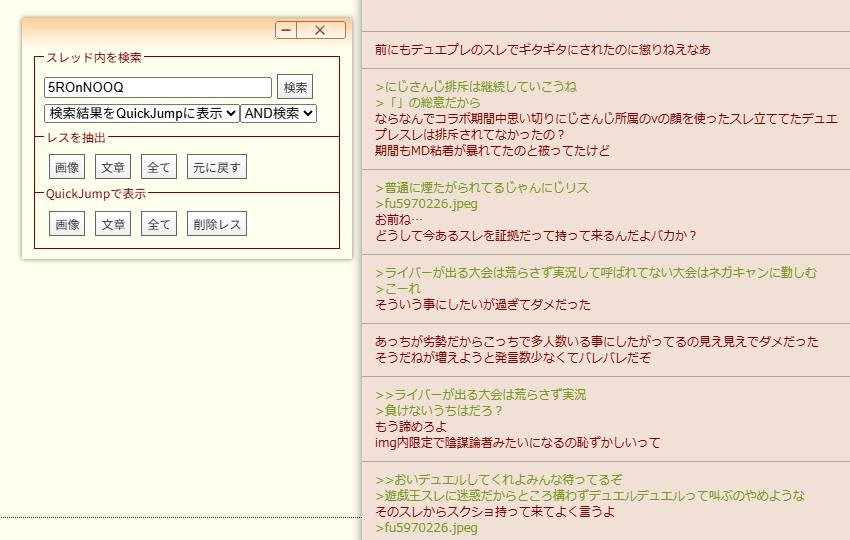850x540 pixels.
Task: Minimize the thread search panel
Action: [x=286, y=31]
